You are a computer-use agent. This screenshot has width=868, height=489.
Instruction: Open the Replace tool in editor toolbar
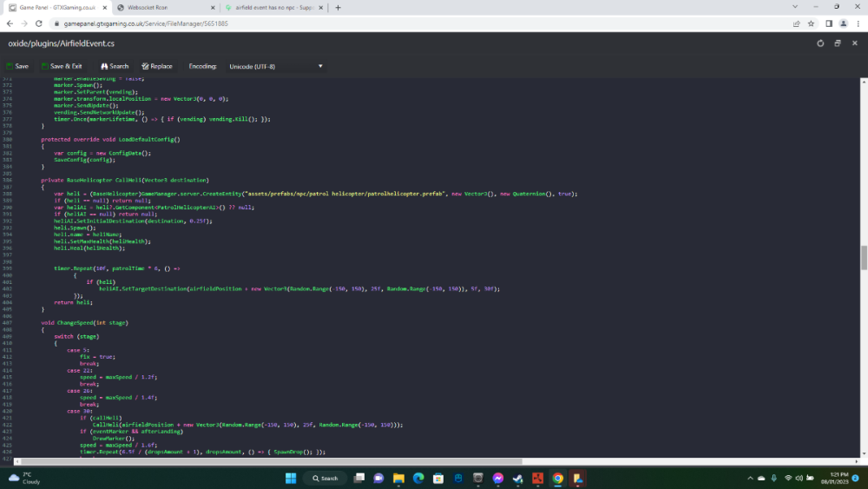click(156, 66)
